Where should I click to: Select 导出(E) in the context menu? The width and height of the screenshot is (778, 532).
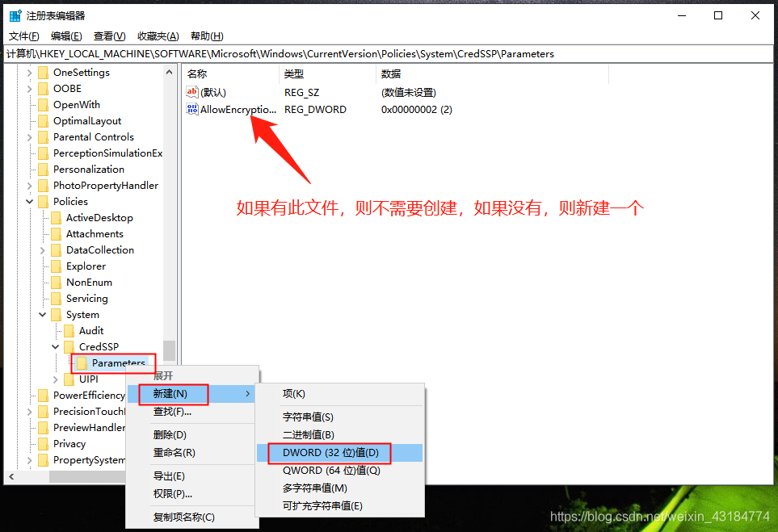(169, 476)
